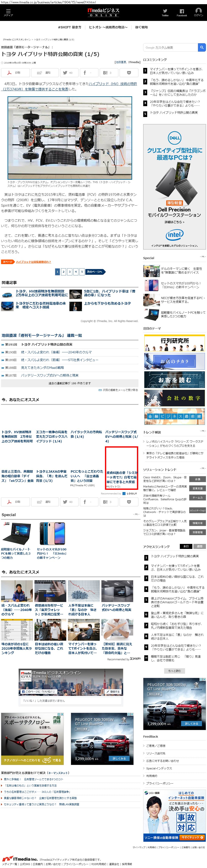The image size is (207, 868).
Task: Click the Prius PHV chassis article photo
Action: tap(70, 138)
